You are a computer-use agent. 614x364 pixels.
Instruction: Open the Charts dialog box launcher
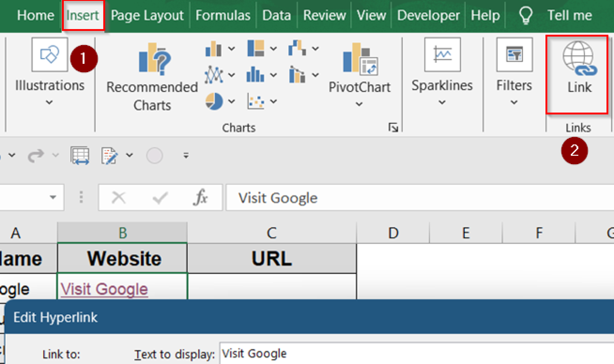coord(394,127)
